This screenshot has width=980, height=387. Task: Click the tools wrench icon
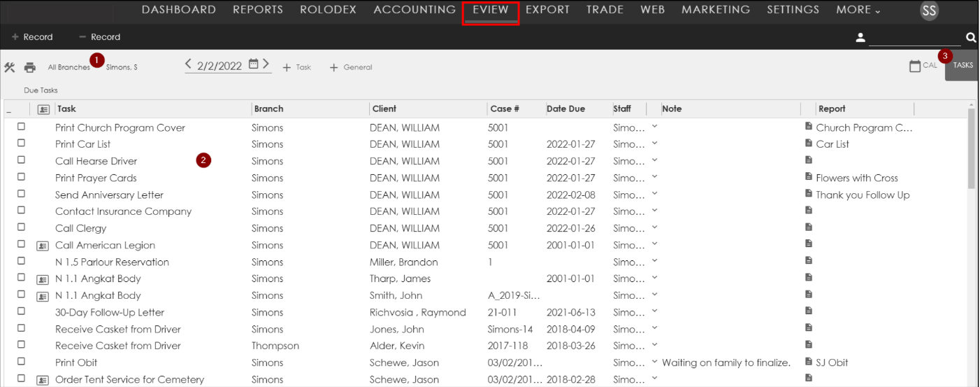click(10, 68)
